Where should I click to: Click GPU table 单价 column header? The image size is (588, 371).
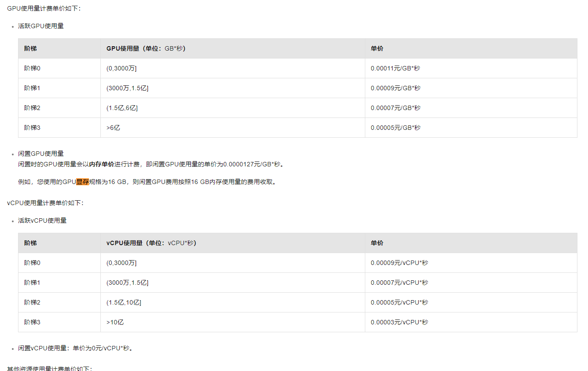click(377, 48)
